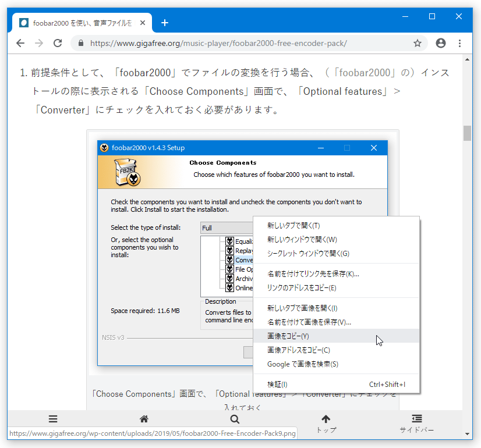
Task: Select リンクのアドレスをコピー(E)
Action: (336, 288)
